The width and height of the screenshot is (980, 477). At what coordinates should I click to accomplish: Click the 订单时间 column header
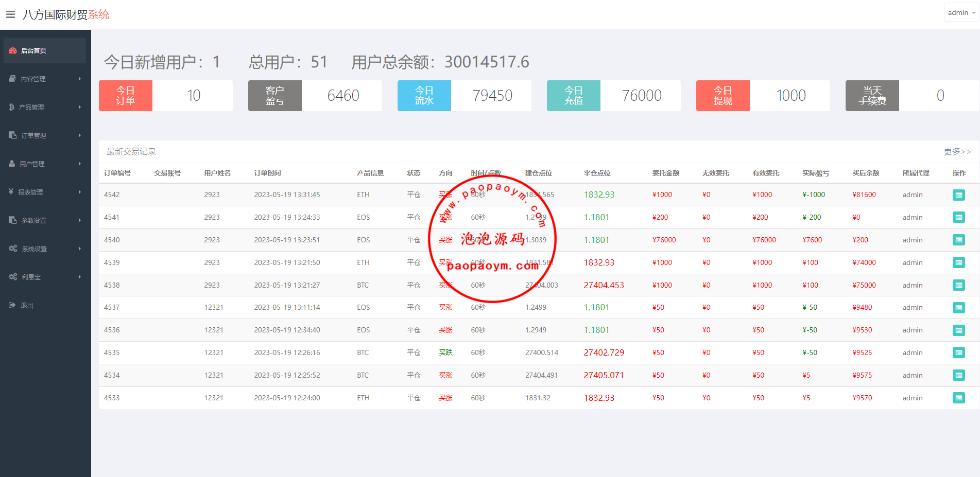click(x=267, y=173)
